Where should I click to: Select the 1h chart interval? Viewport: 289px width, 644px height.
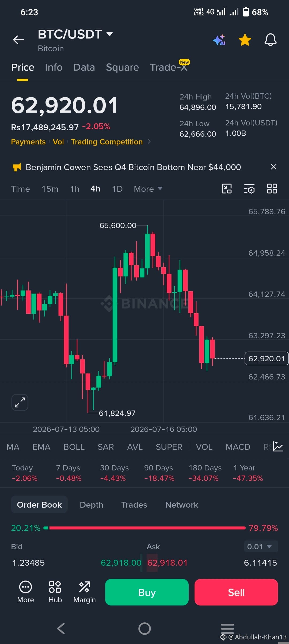(75, 189)
